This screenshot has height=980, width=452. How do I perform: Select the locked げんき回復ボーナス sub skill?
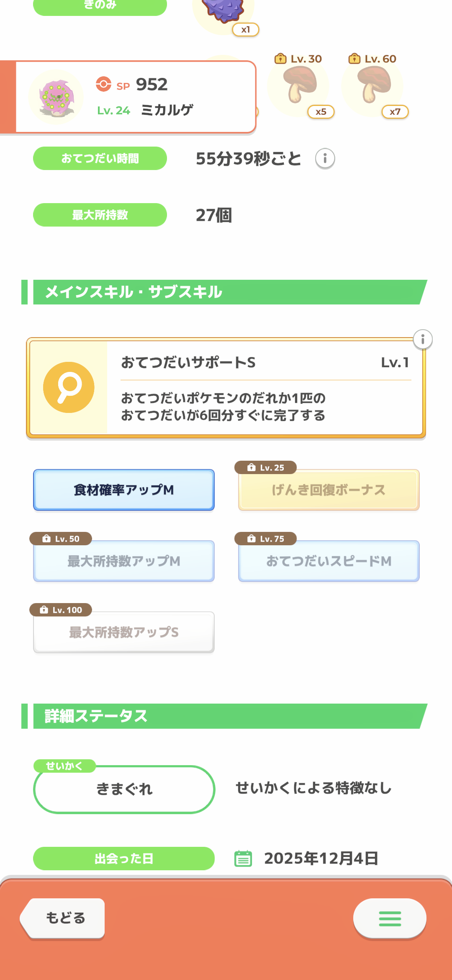329,490
